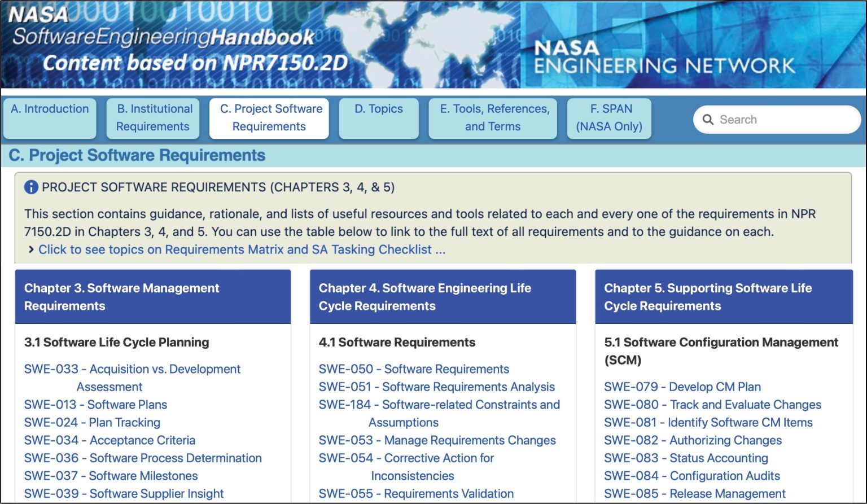This screenshot has width=867, height=504.
Task: Open SWE-033 Acquisition vs. Development Assessment
Action: [132, 369]
